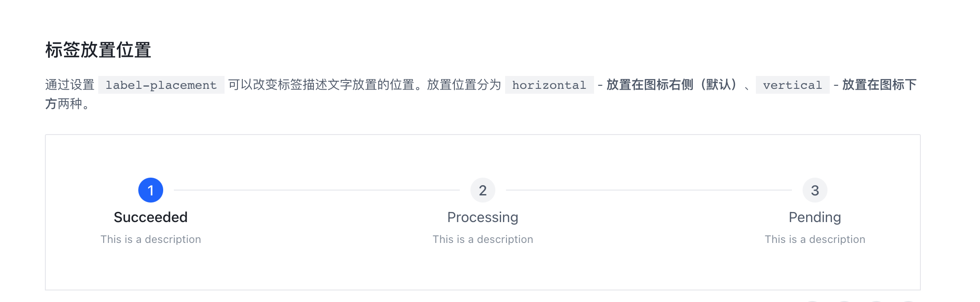Click the 'Succeeded' step label
The width and height of the screenshot is (980, 302).
pyautogui.click(x=151, y=217)
